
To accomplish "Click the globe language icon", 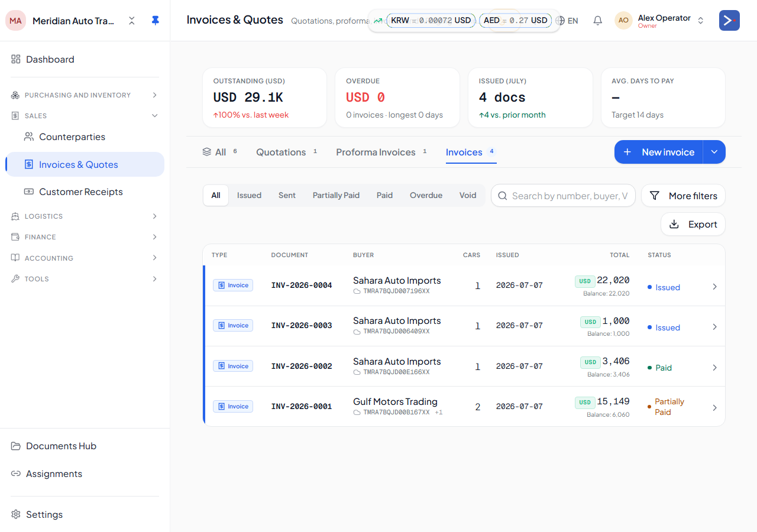I will click(x=560, y=21).
